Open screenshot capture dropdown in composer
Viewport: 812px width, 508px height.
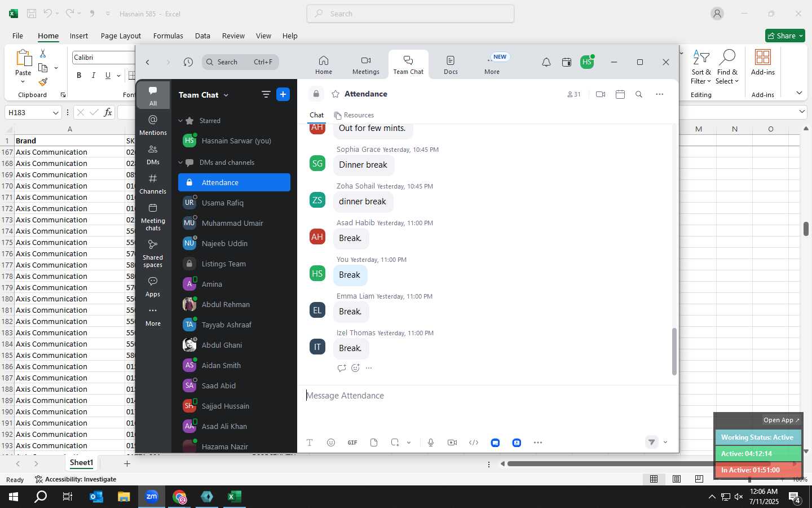[x=409, y=443]
